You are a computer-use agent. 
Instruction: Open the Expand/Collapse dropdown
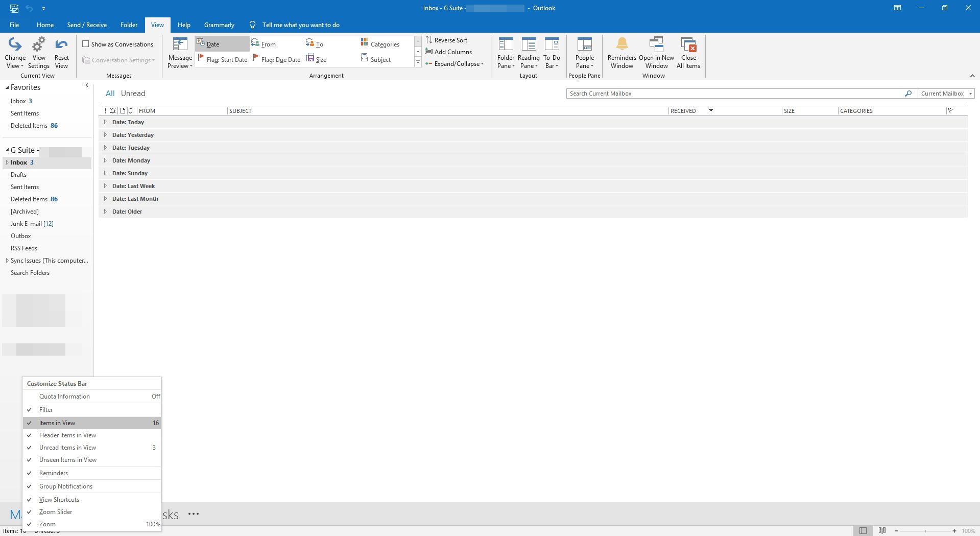click(x=454, y=64)
